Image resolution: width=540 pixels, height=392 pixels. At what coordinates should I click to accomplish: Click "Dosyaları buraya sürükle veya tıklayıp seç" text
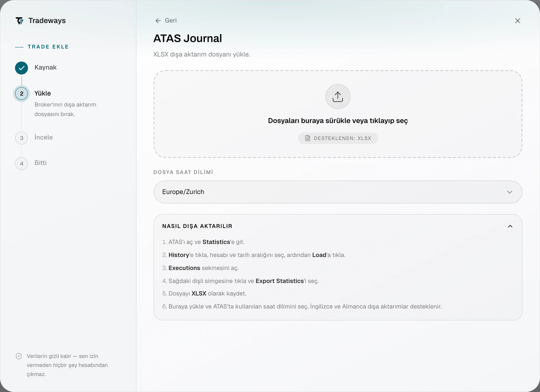click(338, 121)
